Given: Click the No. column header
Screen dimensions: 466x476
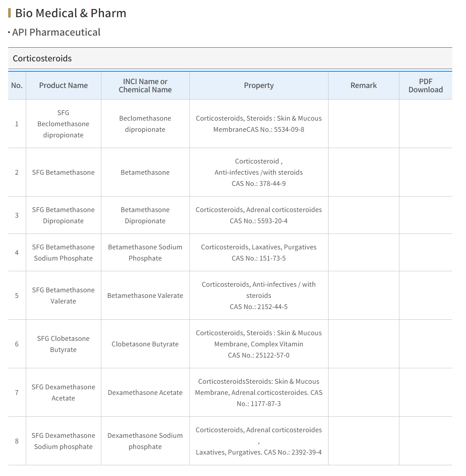Looking at the screenshot, I should 17,85.
